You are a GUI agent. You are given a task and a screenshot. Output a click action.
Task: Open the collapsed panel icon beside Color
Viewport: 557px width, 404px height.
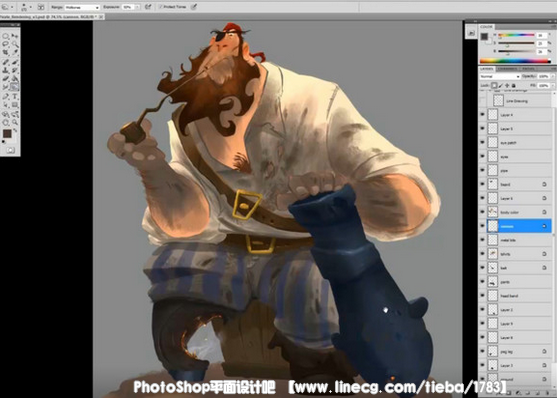pyautogui.click(x=471, y=33)
